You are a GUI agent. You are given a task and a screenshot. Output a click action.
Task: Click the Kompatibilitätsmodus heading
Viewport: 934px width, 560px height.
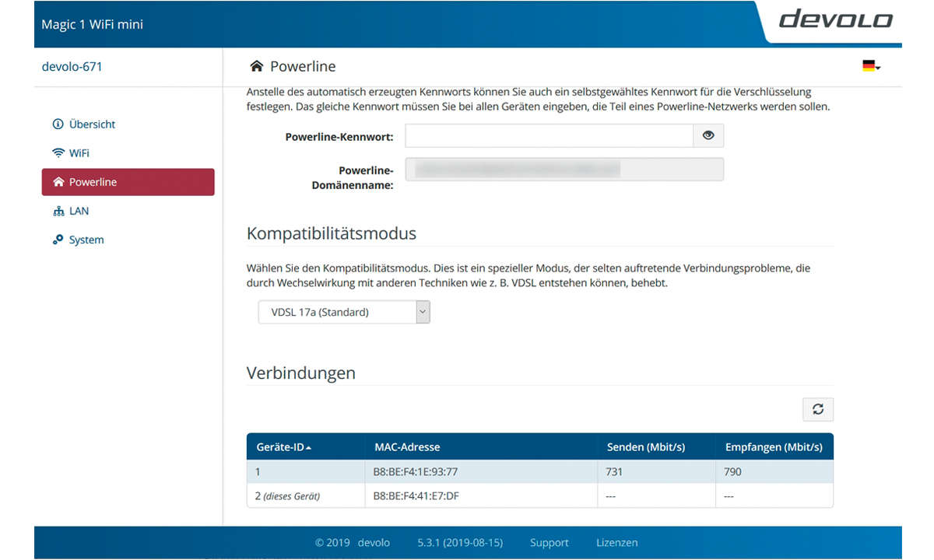click(x=332, y=233)
